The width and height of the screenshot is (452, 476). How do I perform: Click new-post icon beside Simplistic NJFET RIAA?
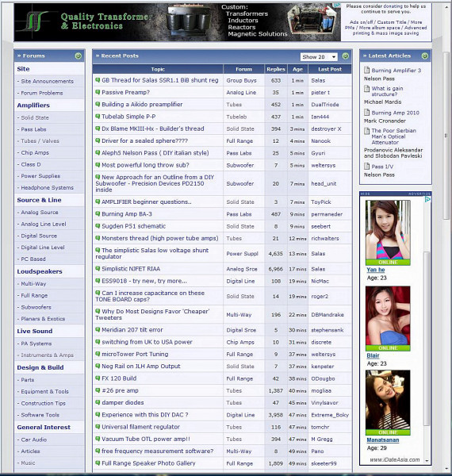(98, 269)
